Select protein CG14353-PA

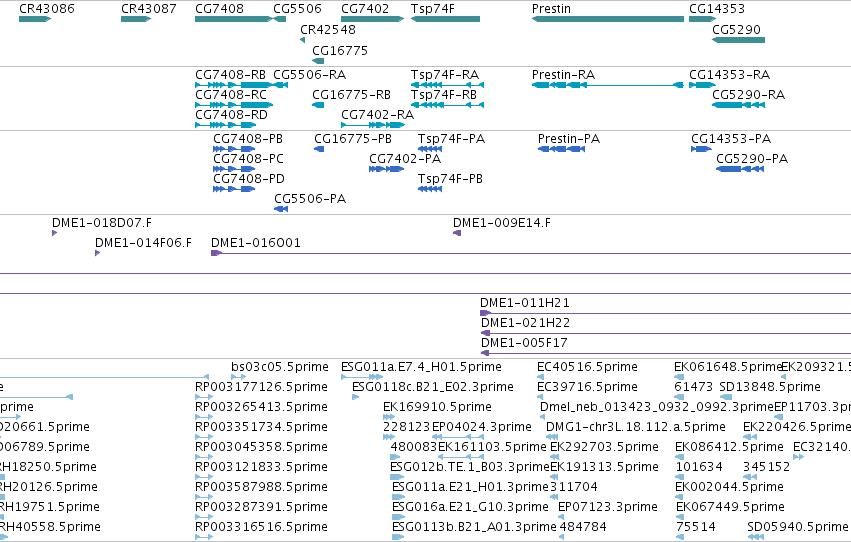pos(701,149)
